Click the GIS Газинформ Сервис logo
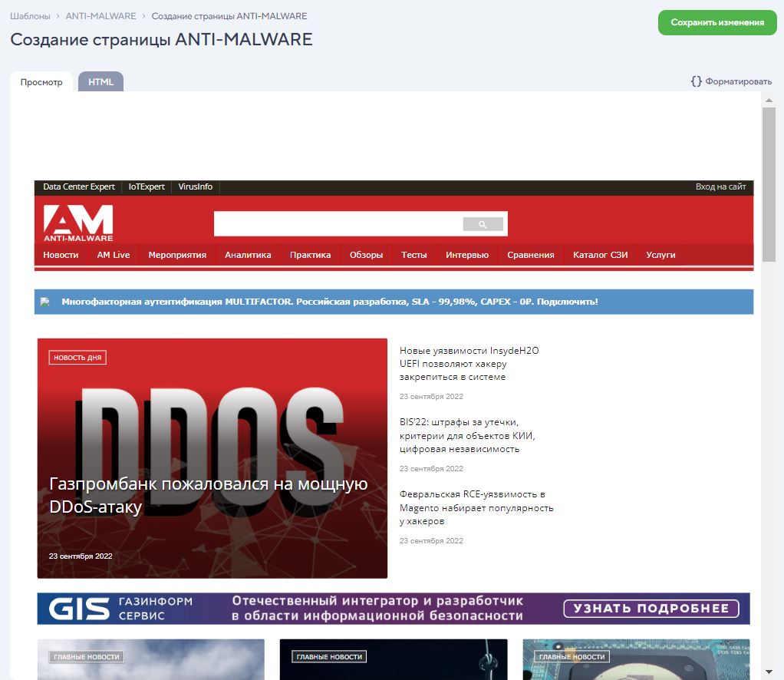Image resolution: width=784 pixels, height=680 pixels. pos(120,609)
